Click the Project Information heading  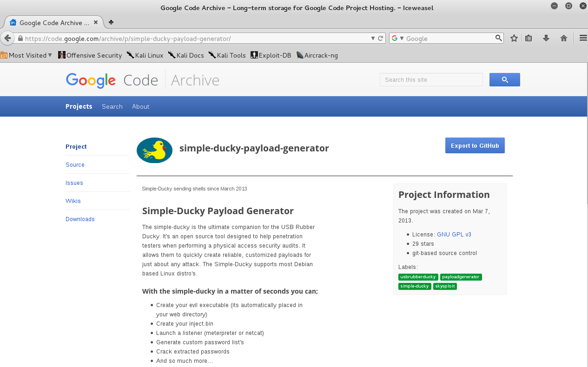[x=444, y=195]
